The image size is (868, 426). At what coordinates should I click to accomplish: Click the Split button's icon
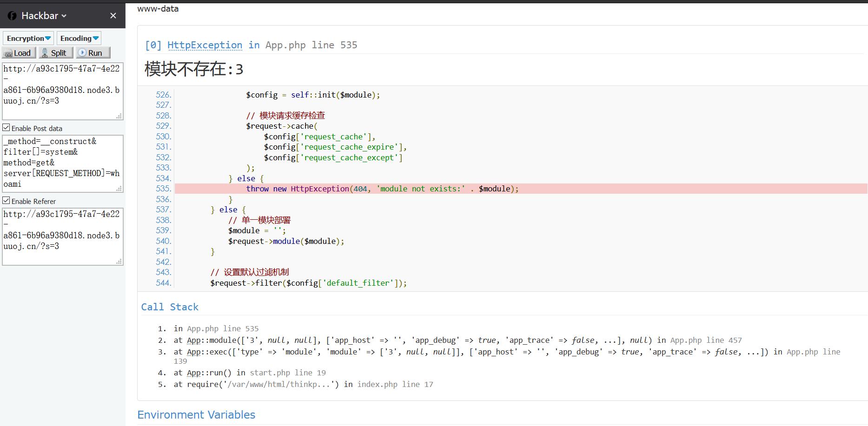(x=45, y=53)
